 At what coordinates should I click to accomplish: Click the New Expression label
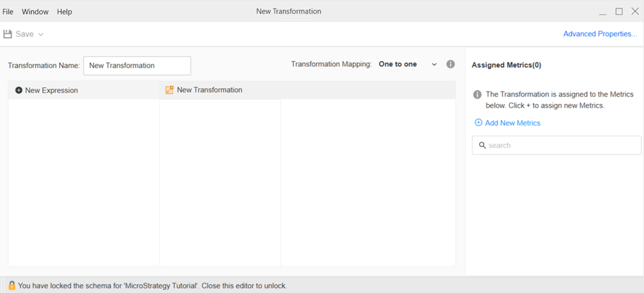point(51,90)
